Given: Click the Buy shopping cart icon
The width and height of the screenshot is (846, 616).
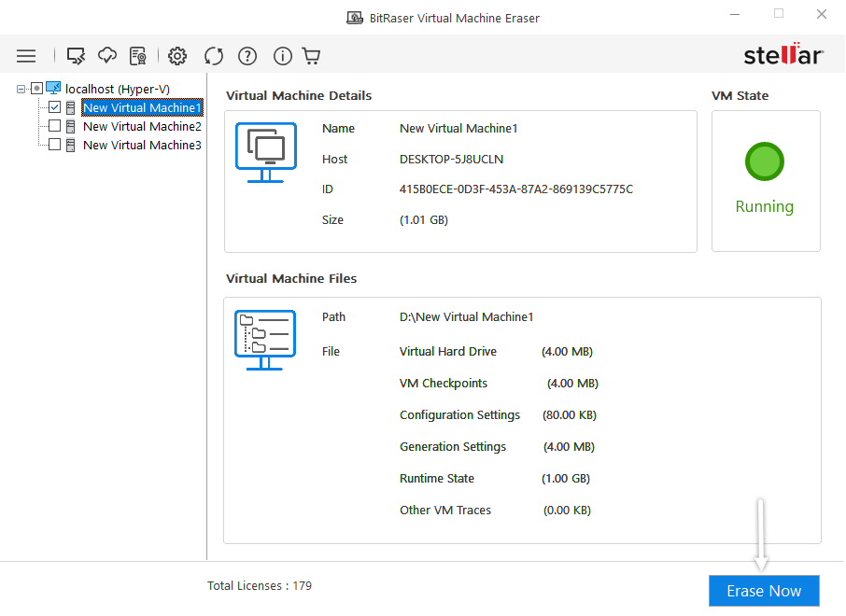Looking at the screenshot, I should 311,56.
